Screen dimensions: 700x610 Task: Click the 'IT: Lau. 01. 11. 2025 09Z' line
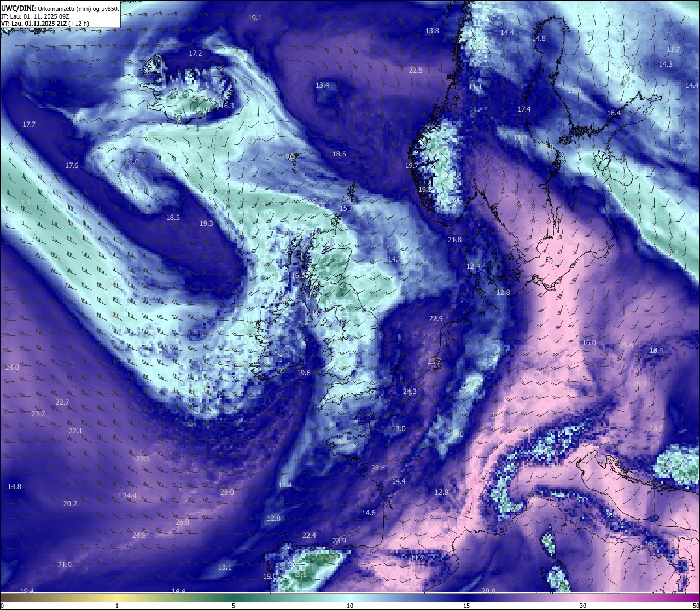pyautogui.click(x=36, y=16)
